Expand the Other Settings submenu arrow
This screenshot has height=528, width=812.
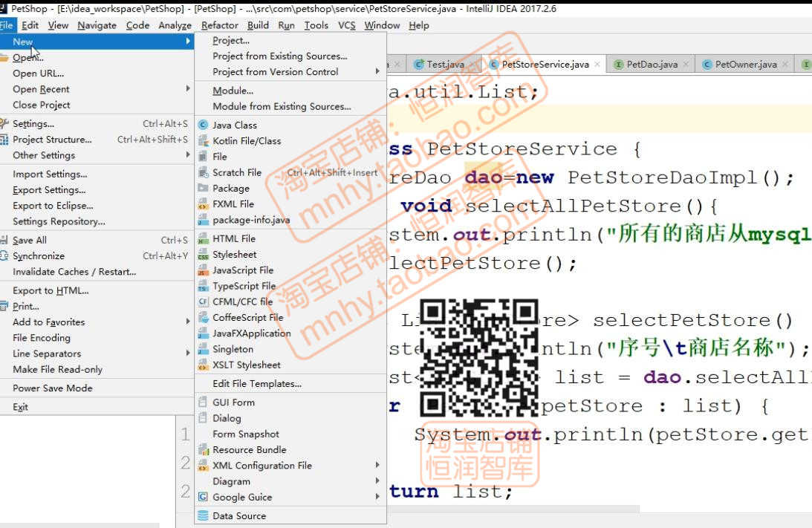click(x=188, y=154)
